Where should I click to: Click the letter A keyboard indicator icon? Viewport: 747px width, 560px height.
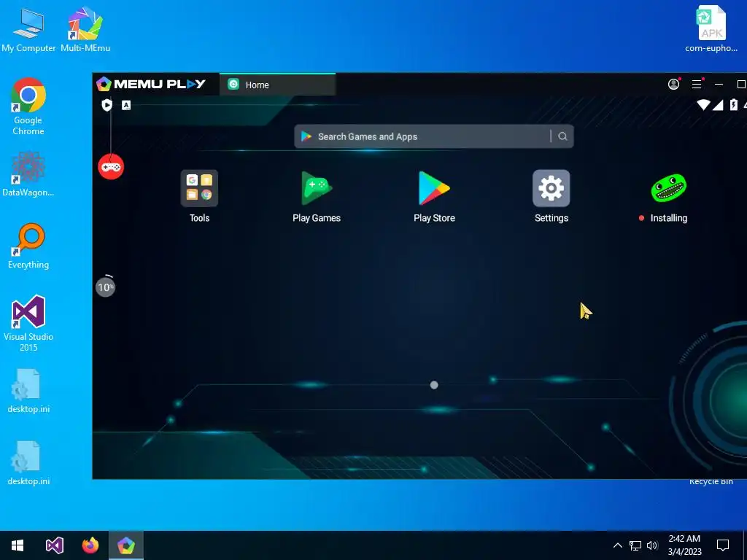(125, 105)
